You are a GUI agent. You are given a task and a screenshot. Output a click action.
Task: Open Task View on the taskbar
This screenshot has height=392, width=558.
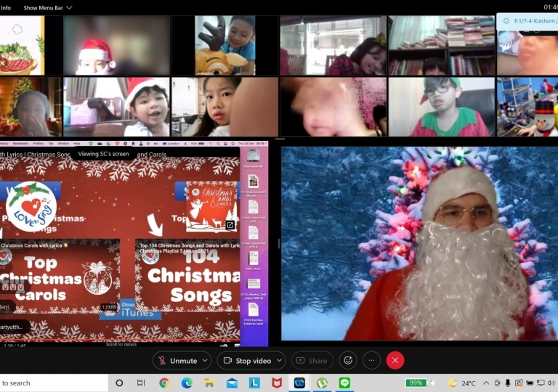pos(141,383)
